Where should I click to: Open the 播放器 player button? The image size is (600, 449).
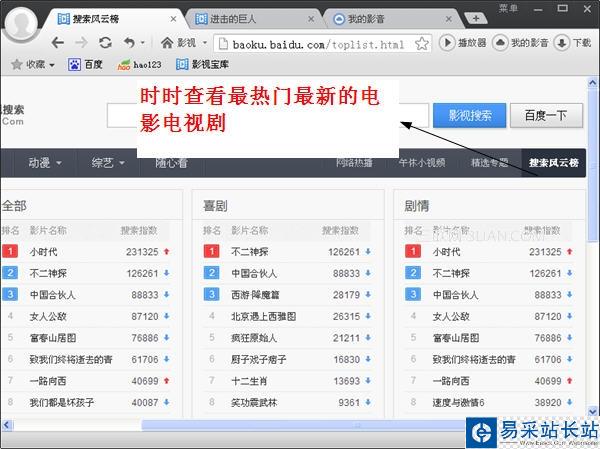[463, 42]
